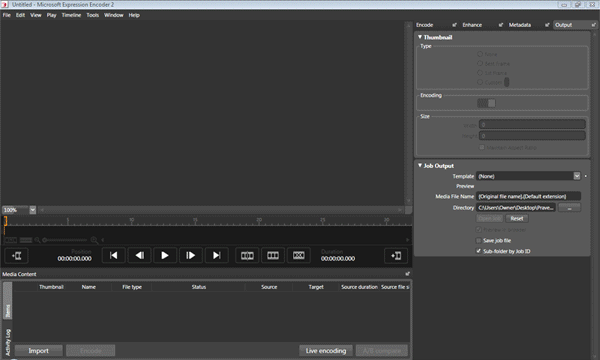
Task: Click the split clip at playhead icon
Action: click(x=247, y=256)
